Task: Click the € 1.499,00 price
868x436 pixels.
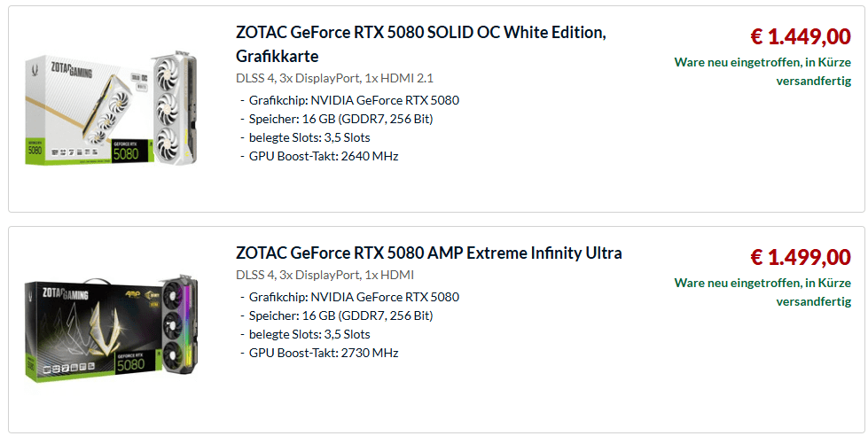Action: (x=801, y=257)
